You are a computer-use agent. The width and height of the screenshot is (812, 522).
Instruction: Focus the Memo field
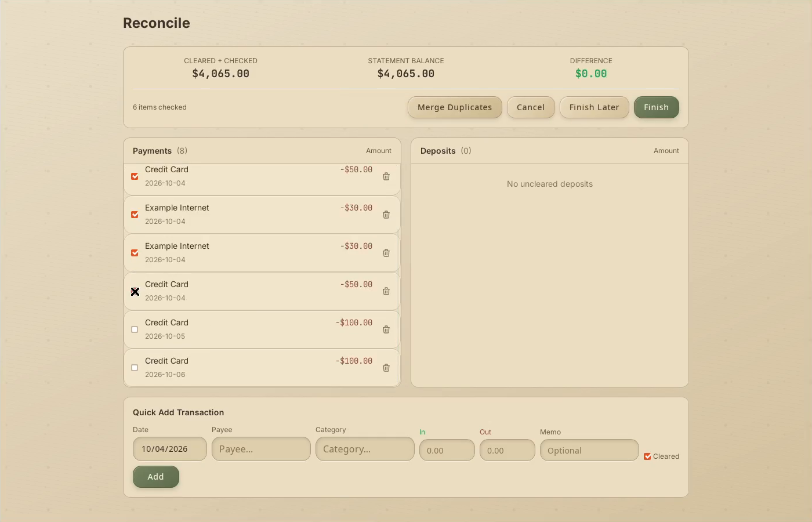coord(589,450)
